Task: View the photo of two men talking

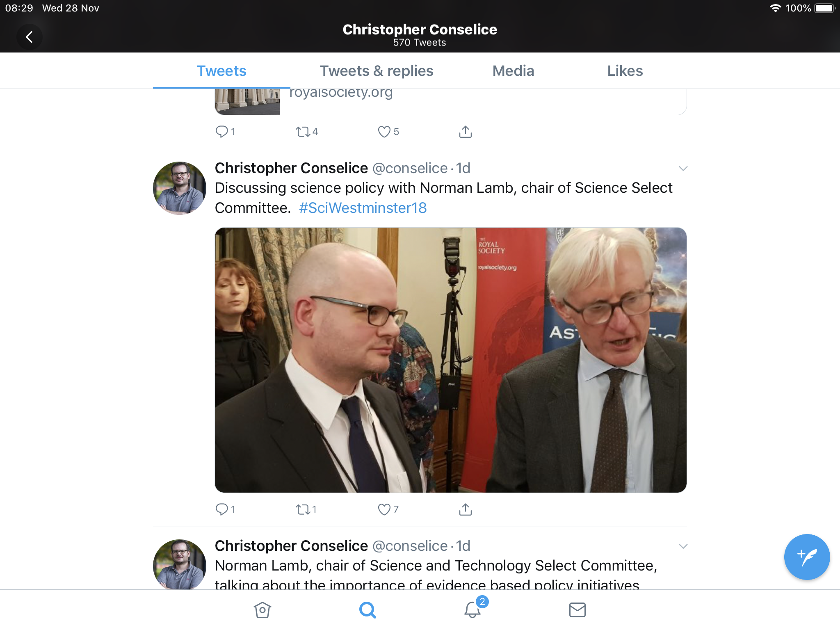Action: (x=450, y=360)
